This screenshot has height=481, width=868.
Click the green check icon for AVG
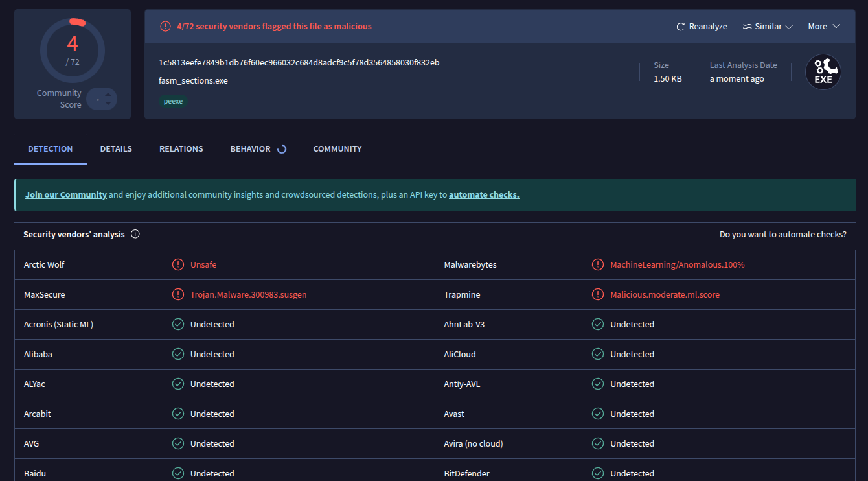178,443
